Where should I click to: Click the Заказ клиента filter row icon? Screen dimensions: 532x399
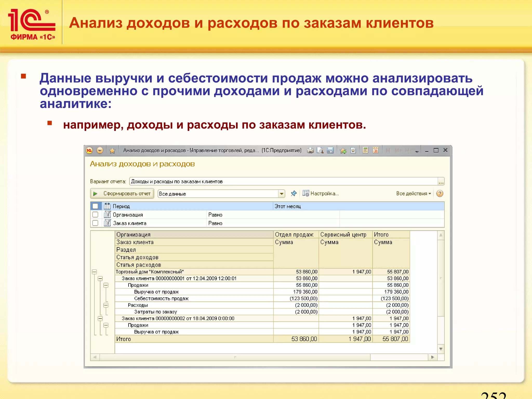click(x=107, y=223)
